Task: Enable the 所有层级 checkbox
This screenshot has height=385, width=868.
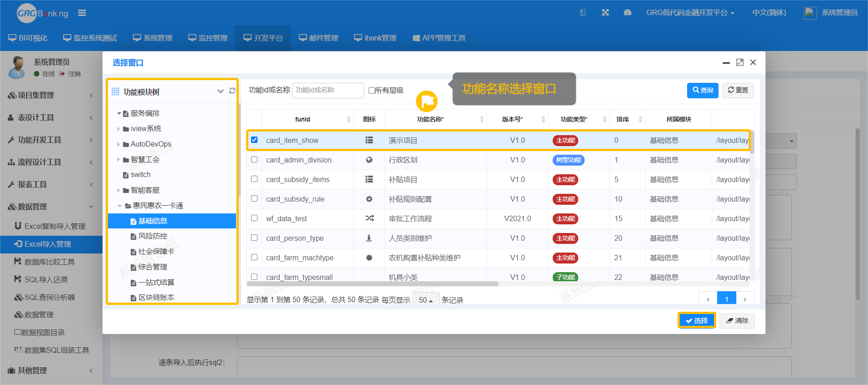Action: [x=372, y=91]
